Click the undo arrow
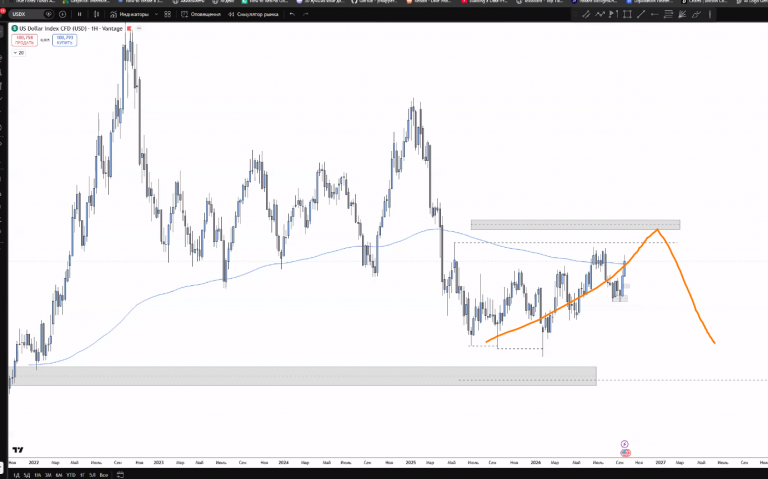Viewport: 768px width, 479px height. (x=292, y=14)
